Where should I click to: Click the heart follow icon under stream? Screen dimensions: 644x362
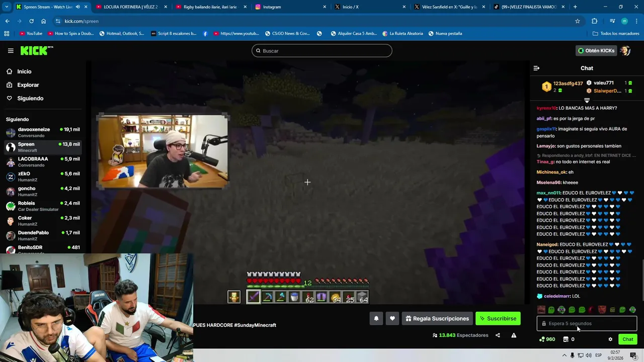[x=392, y=318]
